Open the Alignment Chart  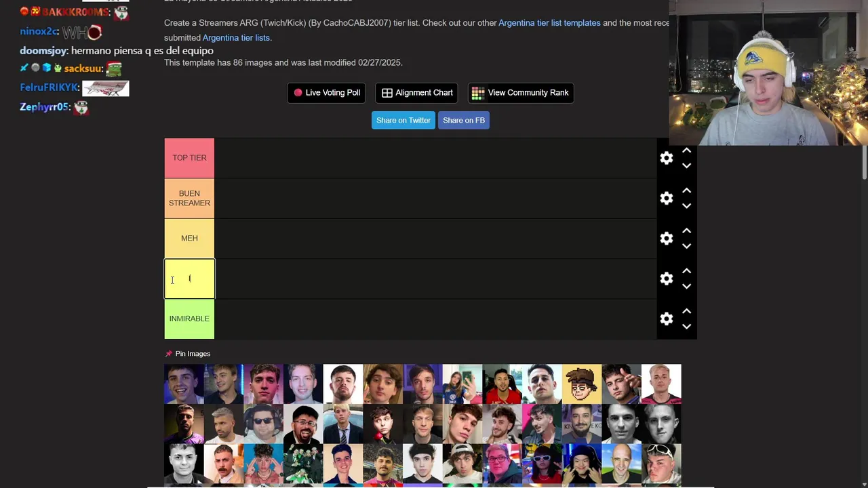[416, 93]
